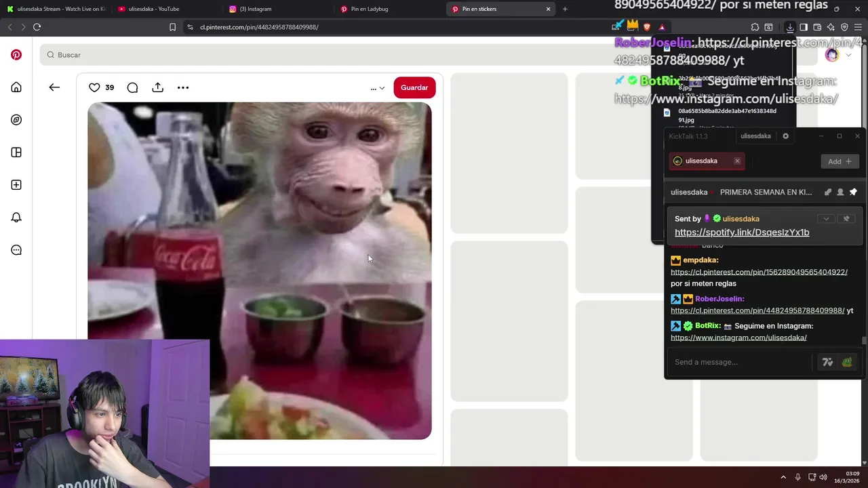Click the KickTalk chat scrollbar
The image size is (868, 488).
pyautogui.click(x=863, y=341)
